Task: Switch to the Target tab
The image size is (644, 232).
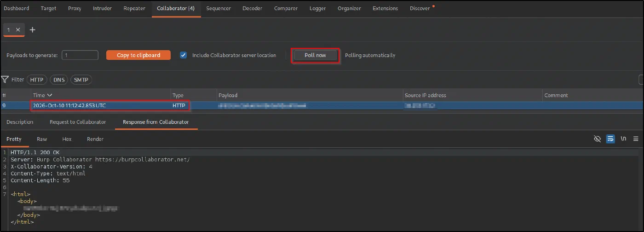Action: [x=49, y=8]
